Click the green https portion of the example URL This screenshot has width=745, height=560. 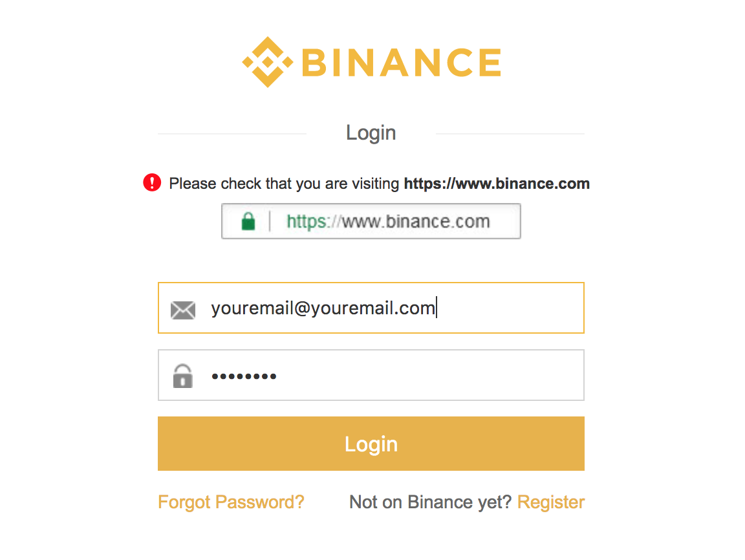[x=306, y=222]
